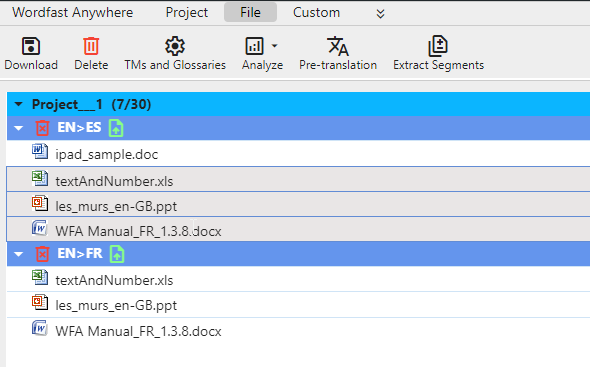
Task: Upload file to EN>FR green icon
Action: 117,254
